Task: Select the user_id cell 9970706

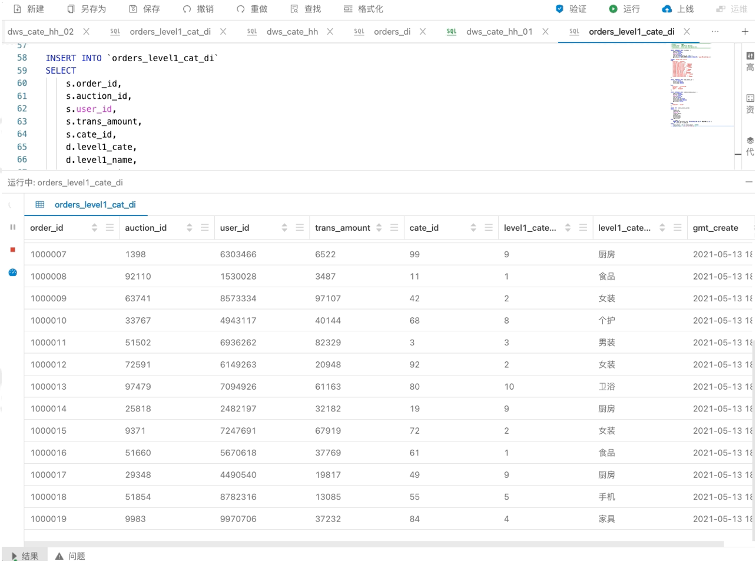Action: [238, 519]
